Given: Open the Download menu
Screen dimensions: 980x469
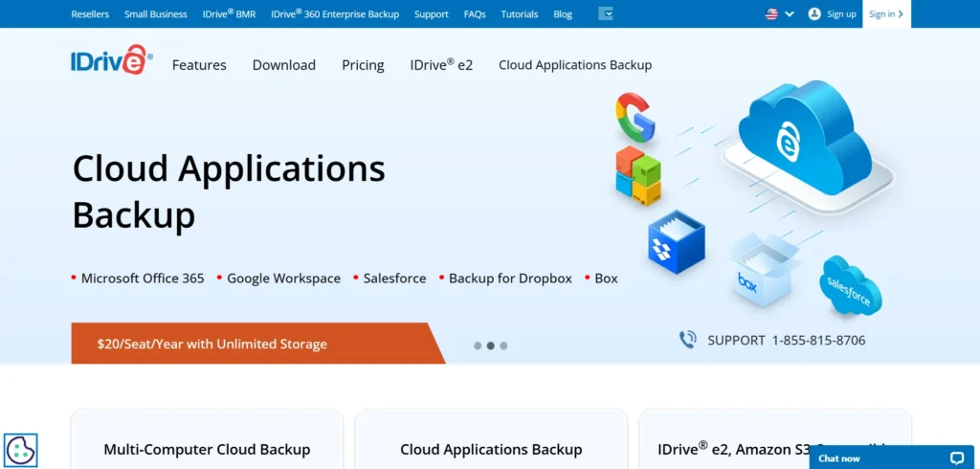Looking at the screenshot, I should (x=283, y=65).
